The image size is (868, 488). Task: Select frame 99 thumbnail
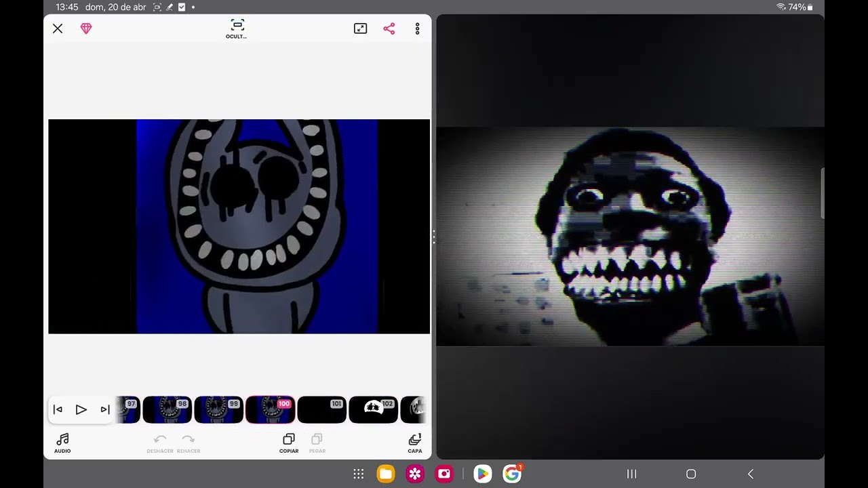click(x=218, y=410)
